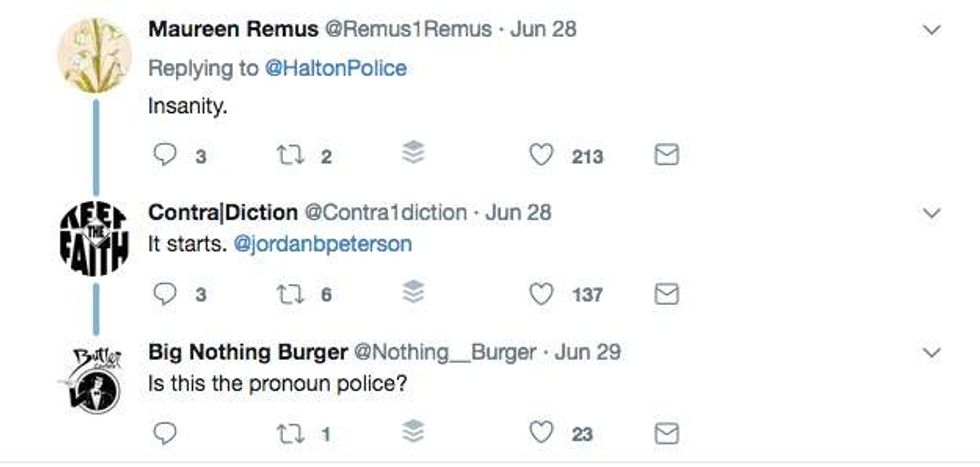Retweet Contra|Diction's "It starts." tweet
Screen dimensions: 980x467
tap(285, 294)
